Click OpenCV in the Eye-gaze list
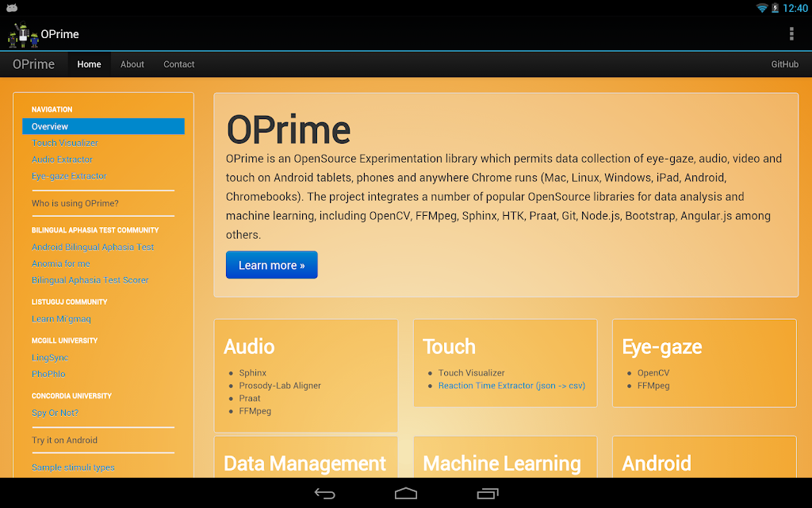Screen dimensions: 812x508 tap(653, 373)
